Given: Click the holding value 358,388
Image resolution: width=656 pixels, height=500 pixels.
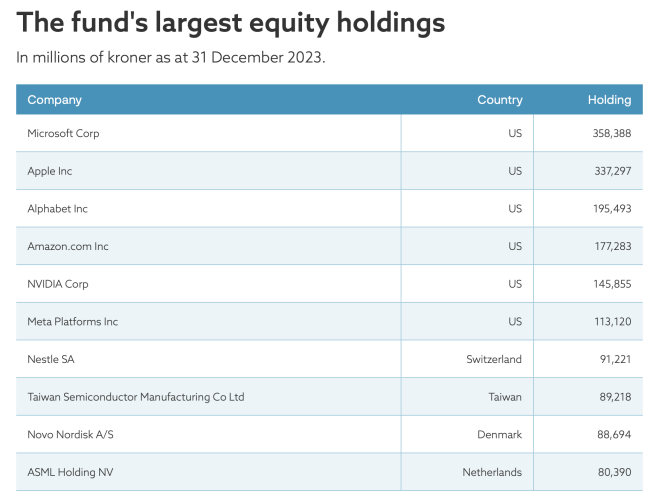Looking at the screenshot, I should click(610, 133).
